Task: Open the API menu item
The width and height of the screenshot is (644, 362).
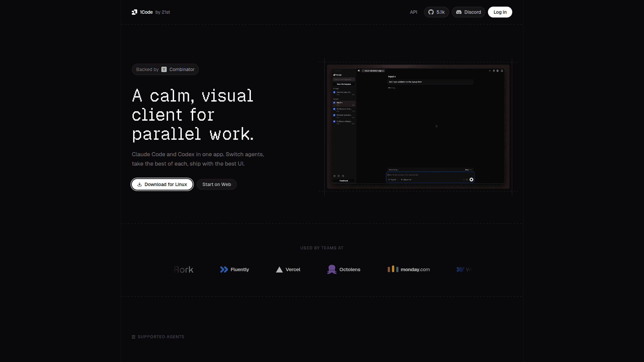Action: click(413, 12)
